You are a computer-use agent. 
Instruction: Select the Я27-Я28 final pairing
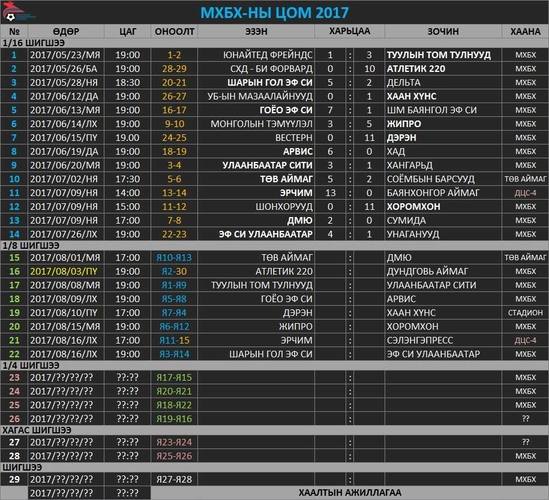coord(174,479)
